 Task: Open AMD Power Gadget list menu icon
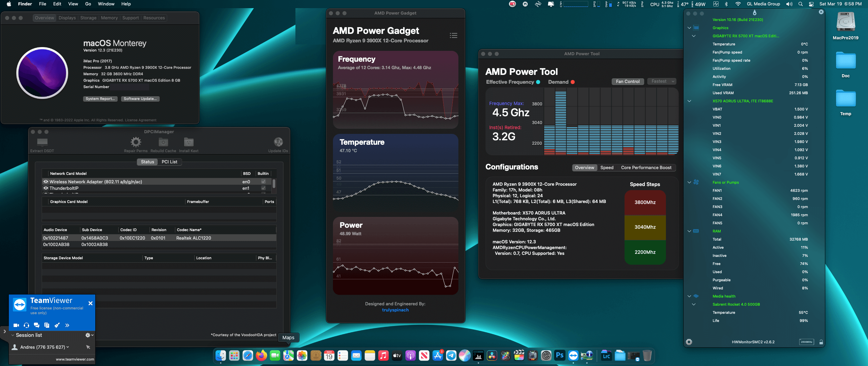pos(453,35)
